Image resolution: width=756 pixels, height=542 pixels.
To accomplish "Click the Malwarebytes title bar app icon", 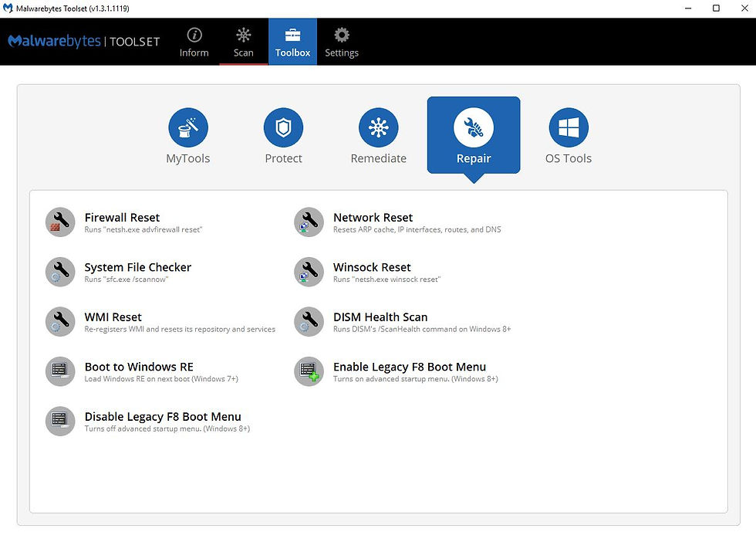I will pos(8,8).
